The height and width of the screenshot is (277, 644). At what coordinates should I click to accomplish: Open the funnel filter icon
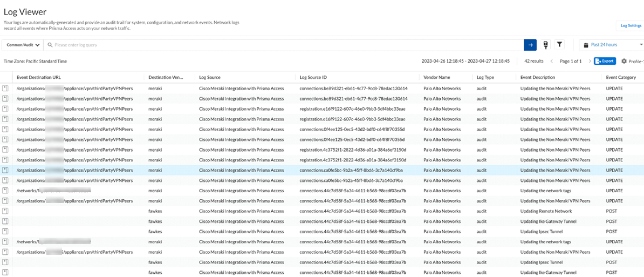coord(559,45)
